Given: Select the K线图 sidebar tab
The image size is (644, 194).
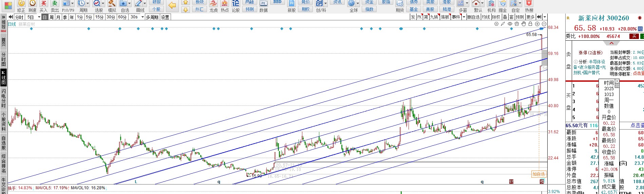Looking at the screenshot, I should coord(3,78).
